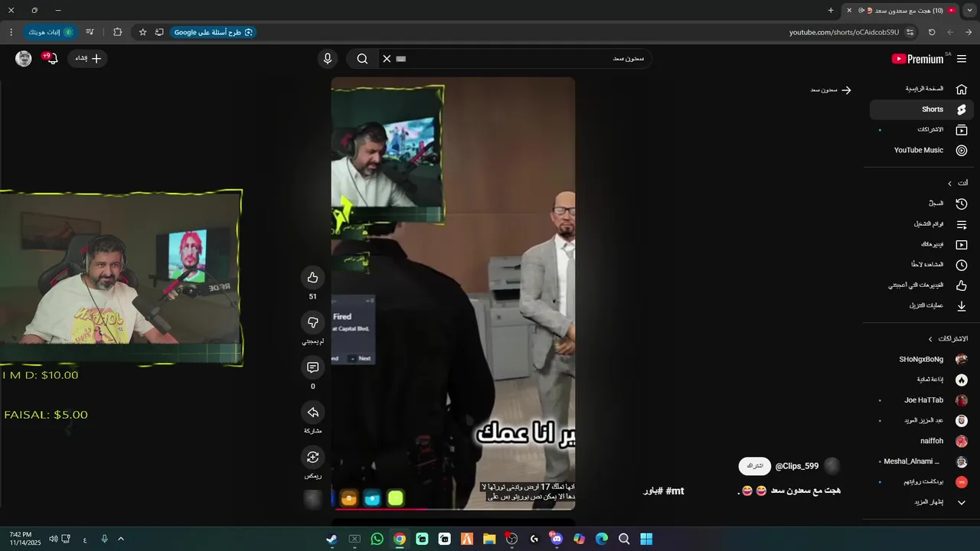Bookmark this page with the star
980x551 pixels.
tap(142, 32)
